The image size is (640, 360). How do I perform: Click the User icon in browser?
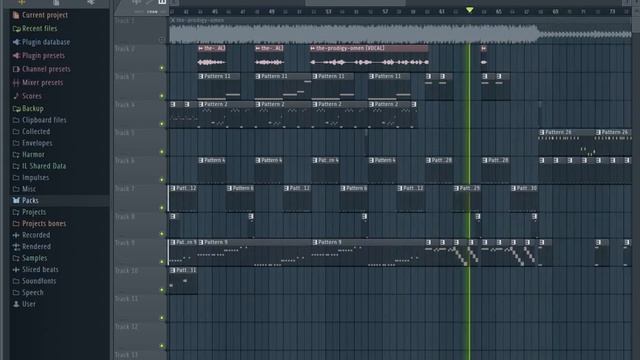16,304
